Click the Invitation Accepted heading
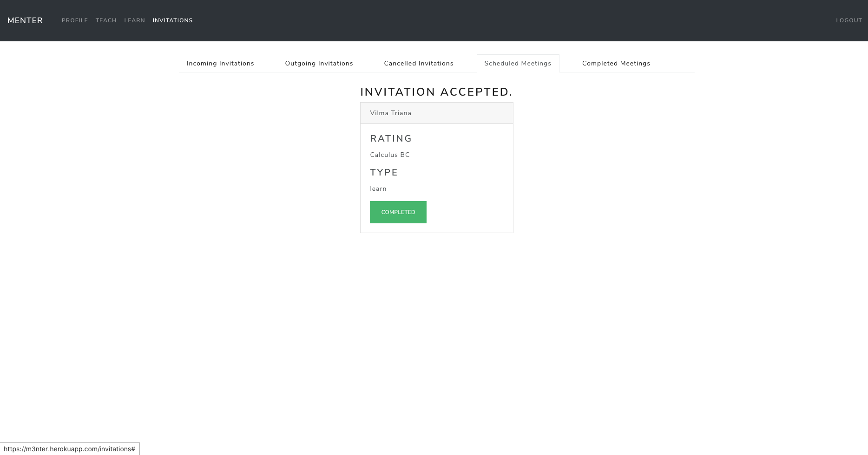The width and height of the screenshot is (868, 455). tap(436, 92)
